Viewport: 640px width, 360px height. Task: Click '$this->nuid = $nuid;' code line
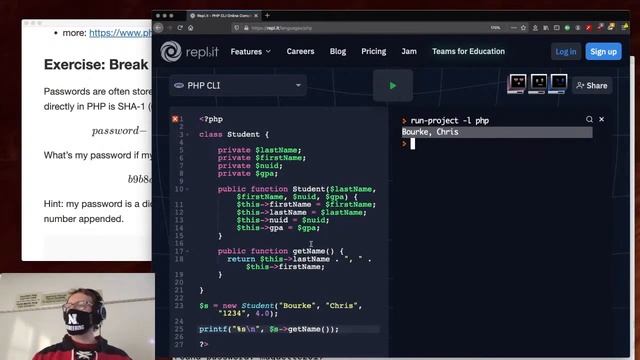click(282, 220)
